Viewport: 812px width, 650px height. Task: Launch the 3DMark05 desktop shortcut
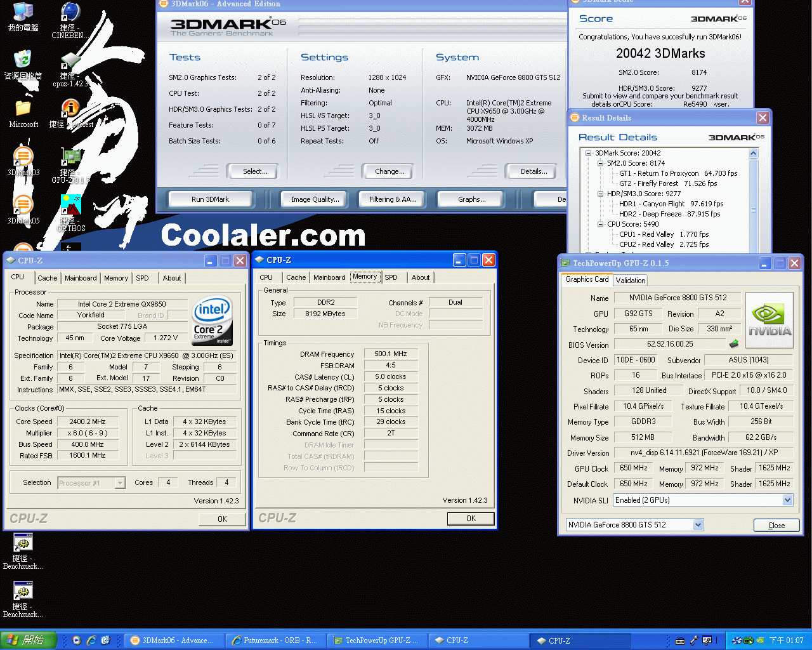point(23,209)
